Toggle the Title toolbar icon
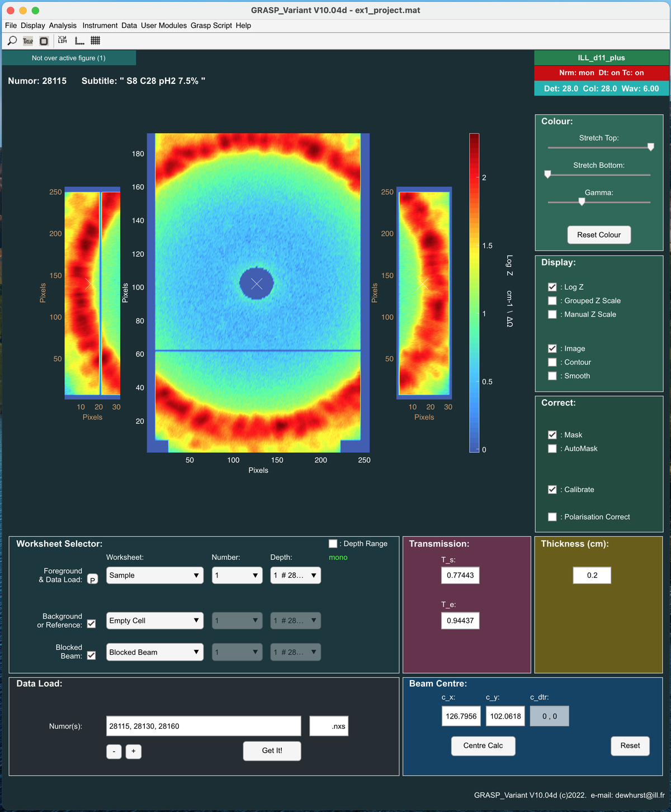 [28, 41]
